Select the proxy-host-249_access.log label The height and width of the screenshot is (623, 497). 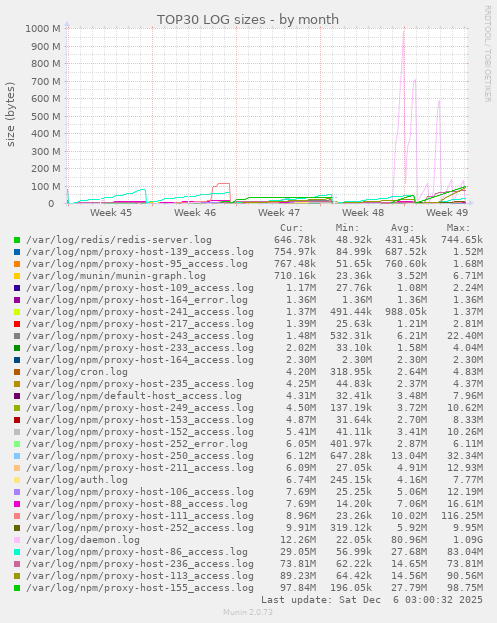140,408
